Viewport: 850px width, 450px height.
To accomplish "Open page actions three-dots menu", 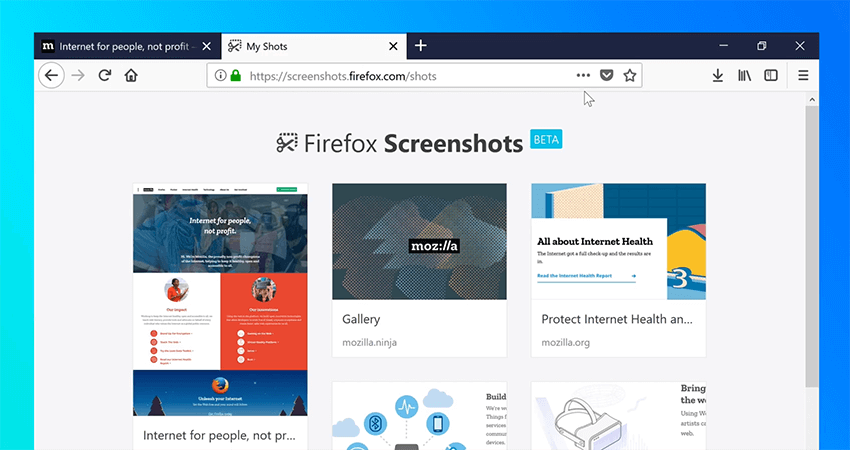I will tap(583, 76).
